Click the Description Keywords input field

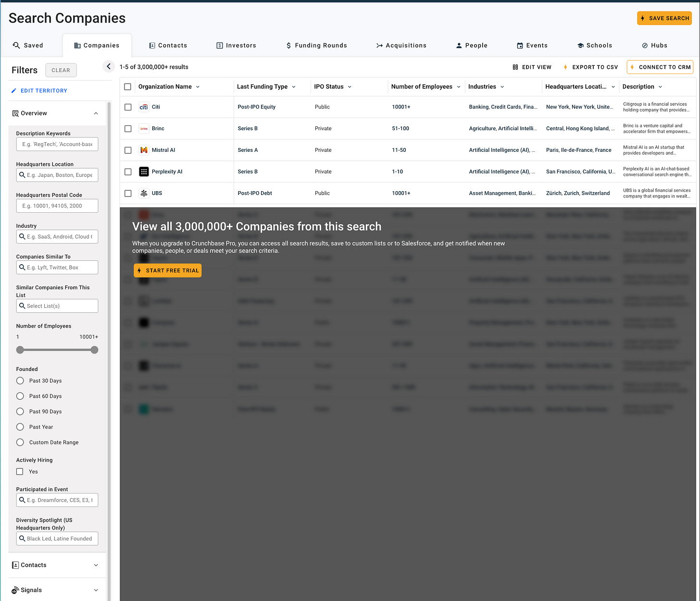pyautogui.click(x=57, y=144)
